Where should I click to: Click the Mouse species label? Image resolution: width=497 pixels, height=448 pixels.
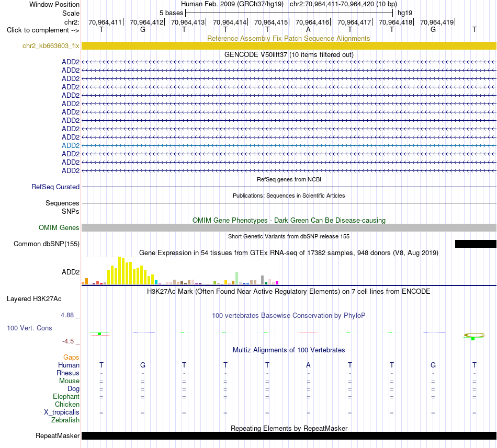click(x=69, y=381)
